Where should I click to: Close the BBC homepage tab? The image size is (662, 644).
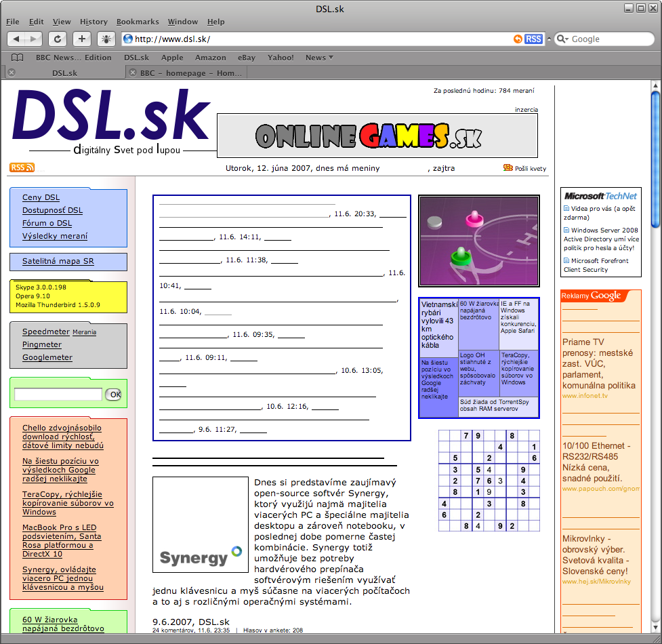coord(133,73)
